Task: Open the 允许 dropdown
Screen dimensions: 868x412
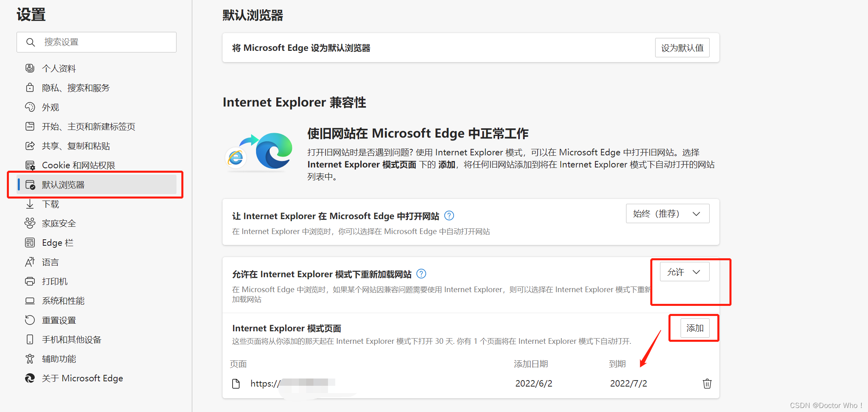Action: tap(685, 272)
